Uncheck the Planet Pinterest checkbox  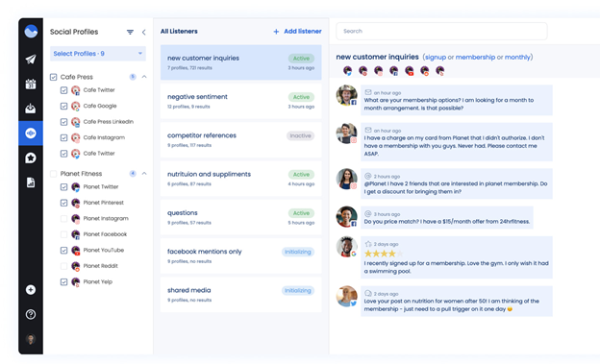[x=63, y=203]
